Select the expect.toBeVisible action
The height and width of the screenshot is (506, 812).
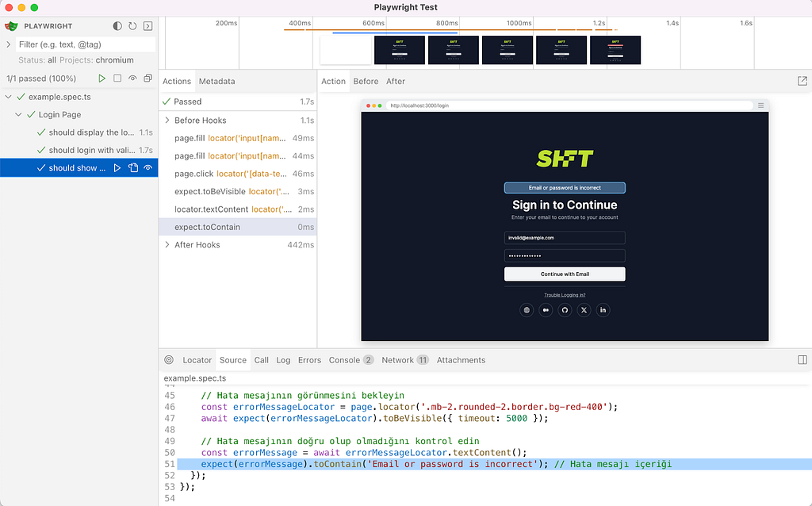pyautogui.click(x=238, y=192)
